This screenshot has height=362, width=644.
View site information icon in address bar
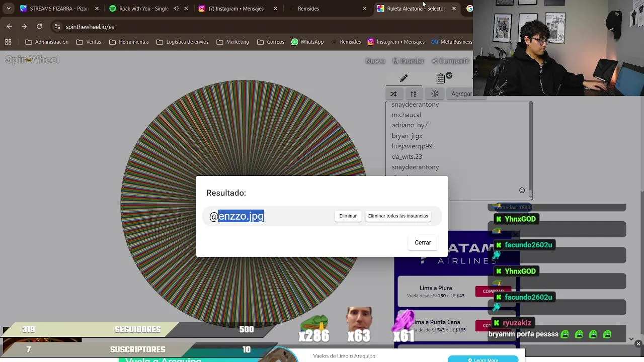pyautogui.click(x=57, y=27)
